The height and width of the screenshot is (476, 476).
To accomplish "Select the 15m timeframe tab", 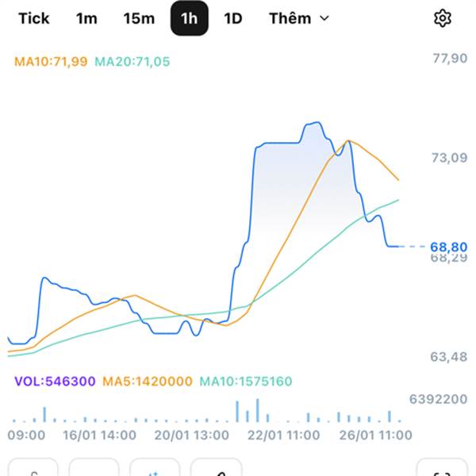I will coord(139,18).
